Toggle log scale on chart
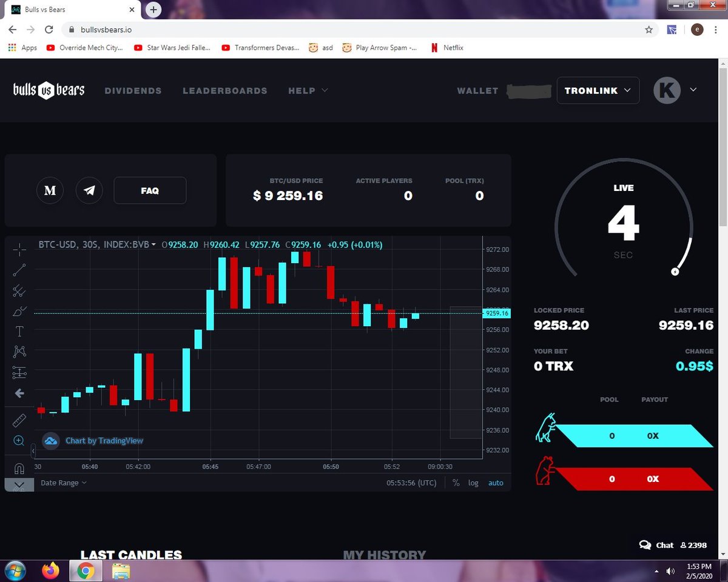 473,483
